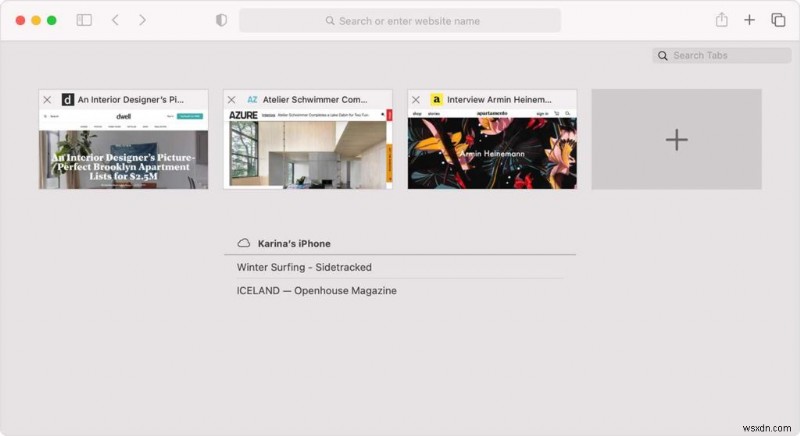
Task: Select An Interior Designer's Pi... tab title
Action: click(x=131, y=99)
